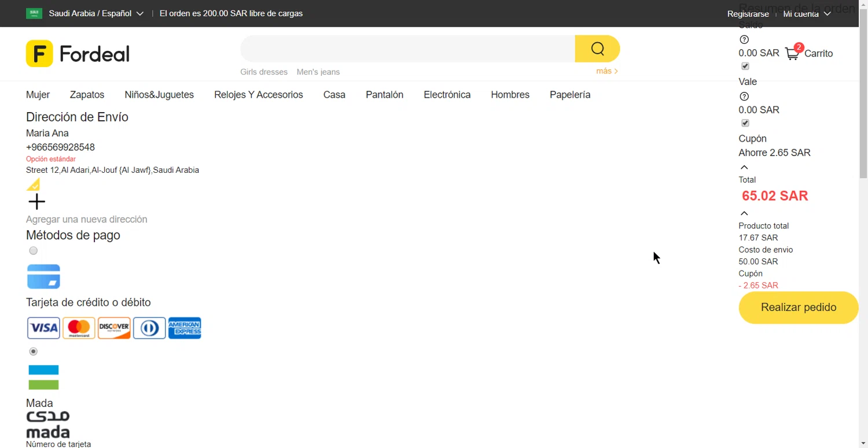Click the plus icon to add address
The image size is (868, 448).
[x=36, y=202]
